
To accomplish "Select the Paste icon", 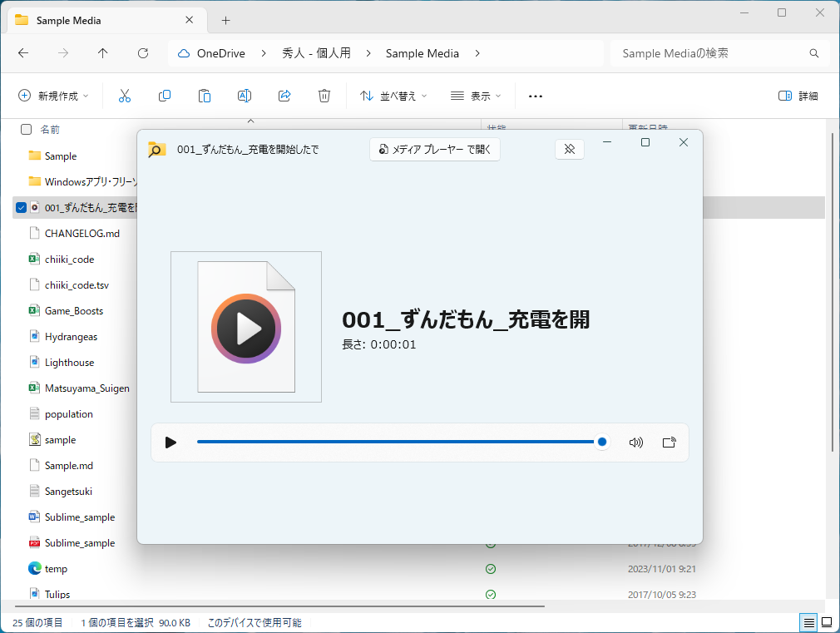I will (x=205, y=96).
